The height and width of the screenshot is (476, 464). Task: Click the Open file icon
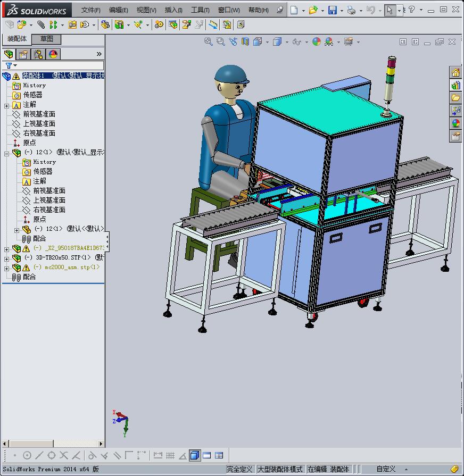[313, 10]
